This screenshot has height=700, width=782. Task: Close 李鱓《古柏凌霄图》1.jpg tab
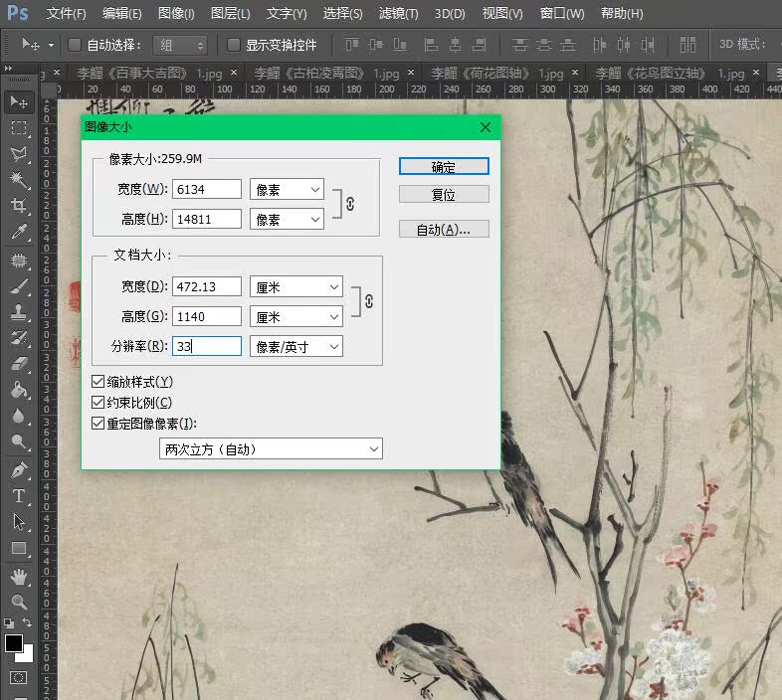click(x=411, y=73)
